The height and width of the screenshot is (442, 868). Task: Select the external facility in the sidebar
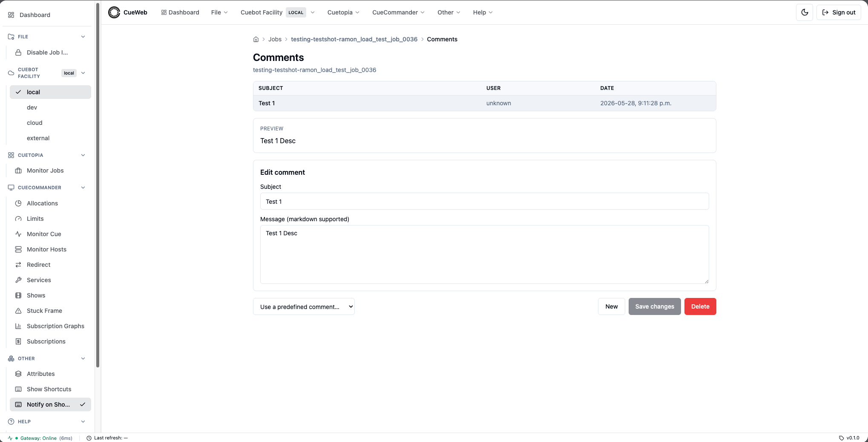(50, 138)
